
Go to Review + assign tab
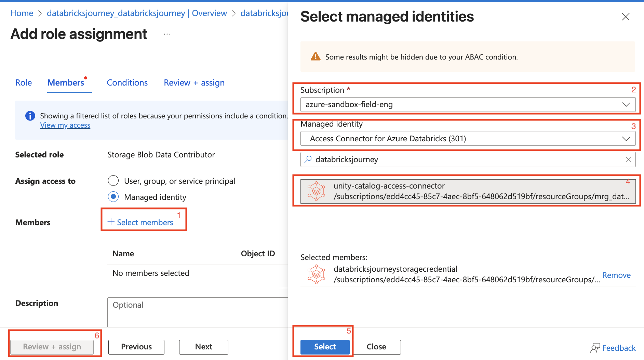tap(194, 83)
